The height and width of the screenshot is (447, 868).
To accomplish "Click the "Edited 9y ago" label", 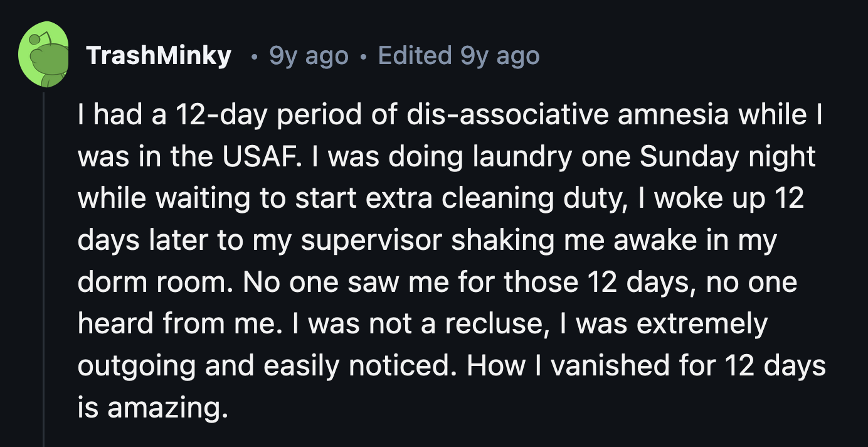I will click(458, 56).
